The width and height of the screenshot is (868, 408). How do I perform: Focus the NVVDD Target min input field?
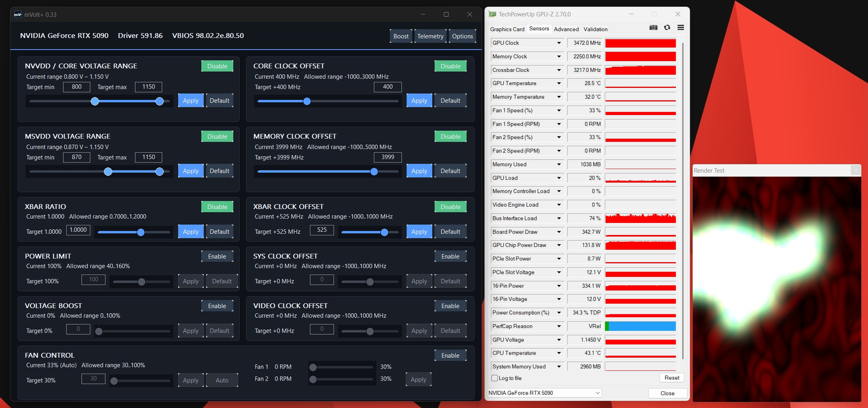[x=77, y=87]
